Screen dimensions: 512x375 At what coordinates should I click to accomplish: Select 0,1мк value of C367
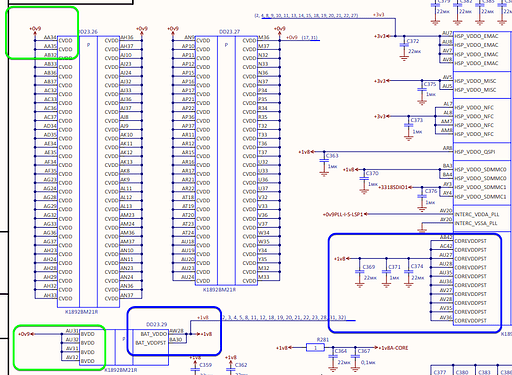click(368, 363)
